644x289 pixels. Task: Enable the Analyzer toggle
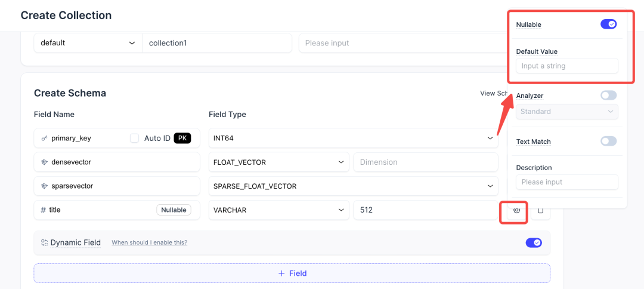point(608,96)
